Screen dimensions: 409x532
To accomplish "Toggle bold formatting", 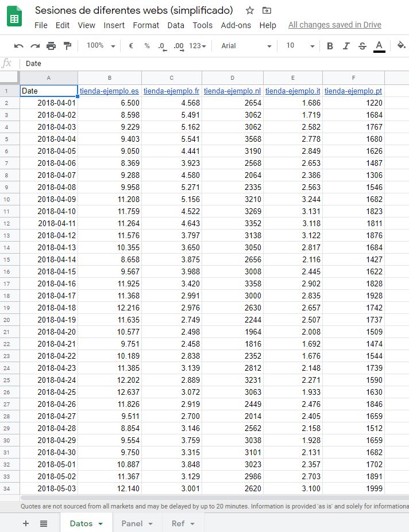I will (330, 46).
